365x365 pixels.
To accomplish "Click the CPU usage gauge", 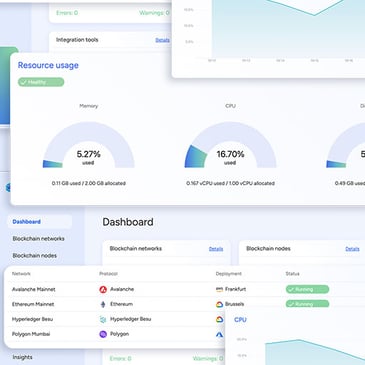I will [x=230, y=145].
